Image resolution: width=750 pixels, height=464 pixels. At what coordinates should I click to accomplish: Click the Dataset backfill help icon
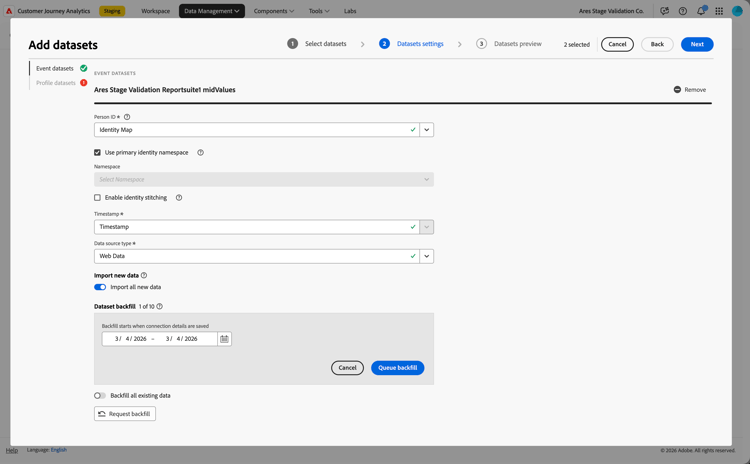[x=160, y=306]
